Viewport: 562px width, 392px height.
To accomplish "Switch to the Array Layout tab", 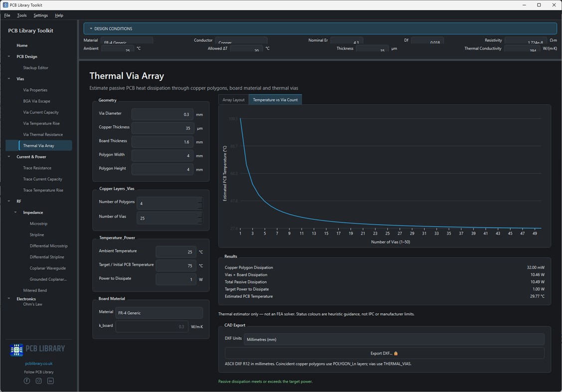I will 233,100.
